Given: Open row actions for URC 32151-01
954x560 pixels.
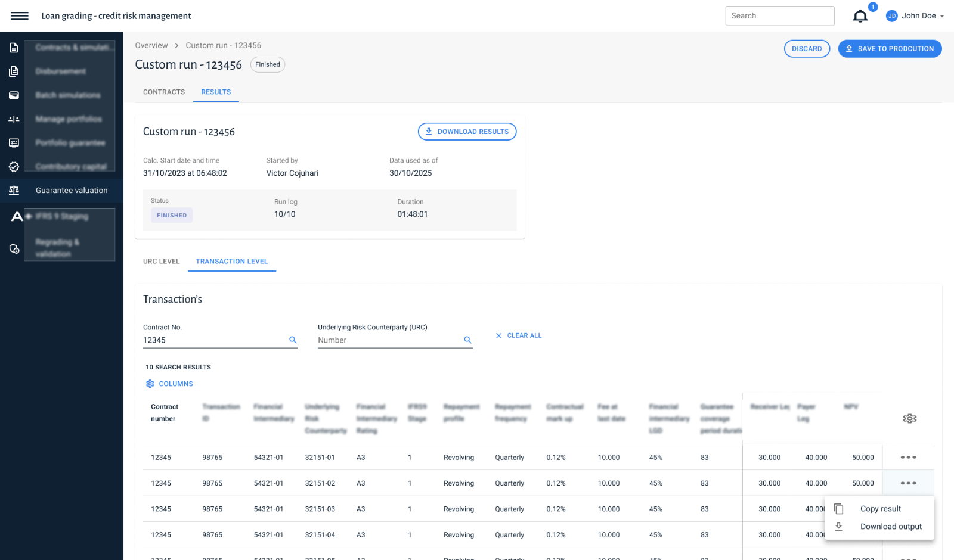Looking at the screenshot, I should point(908,458).
